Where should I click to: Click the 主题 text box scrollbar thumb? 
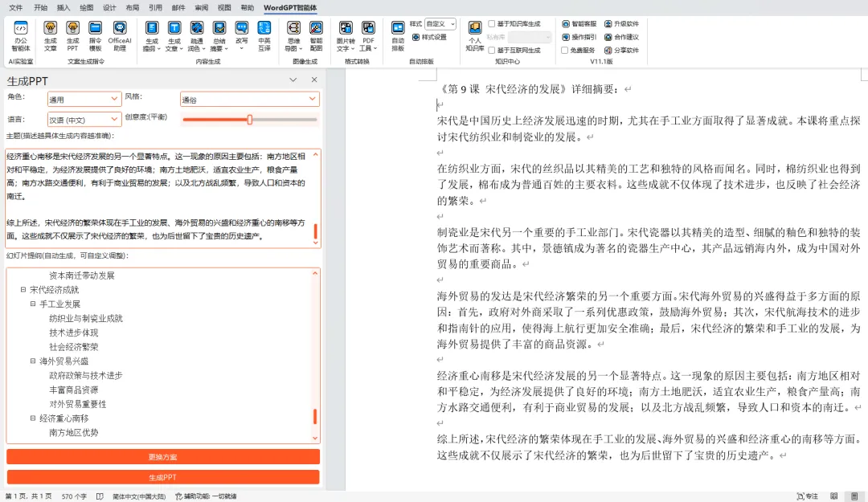pyautogui.click(x=316, y=231)
